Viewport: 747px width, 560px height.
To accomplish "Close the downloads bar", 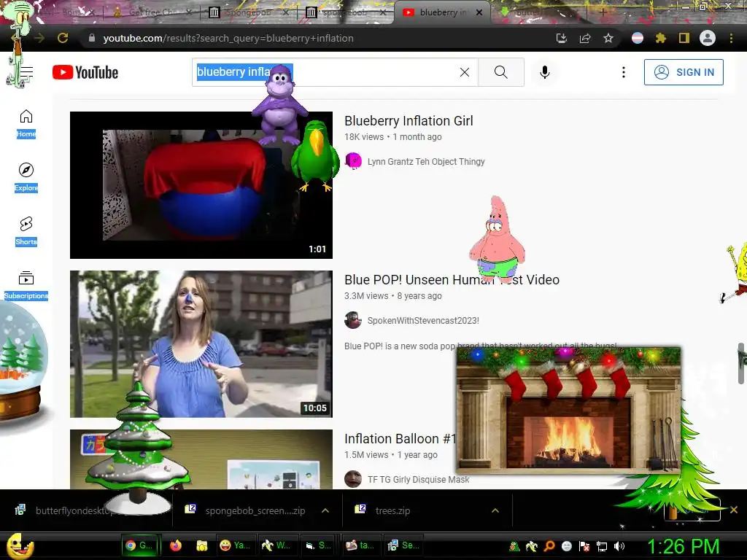I will click(734, 510).
